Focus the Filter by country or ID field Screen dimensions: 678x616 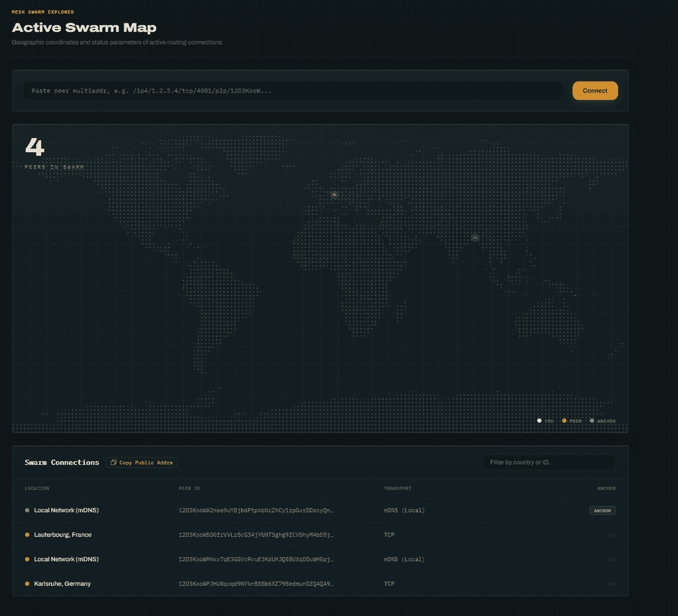(x=549, y=463)
